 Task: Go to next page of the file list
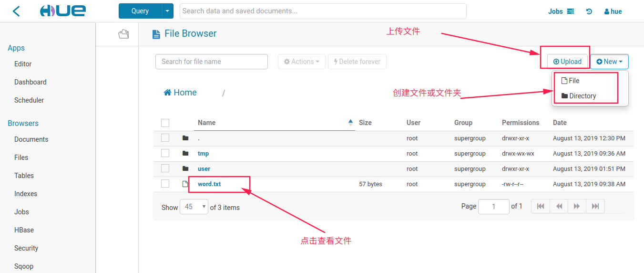[x=577, y=206]
